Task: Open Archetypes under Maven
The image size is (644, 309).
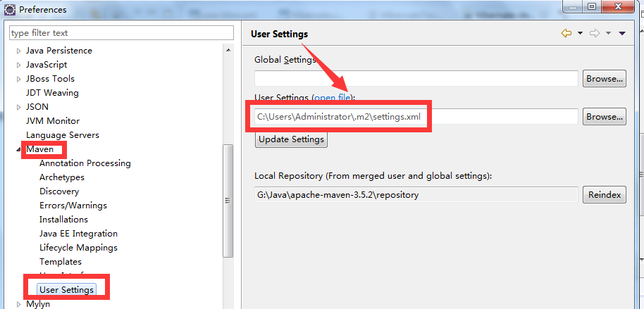Action: pyautogui.click(x=62, y=177)
